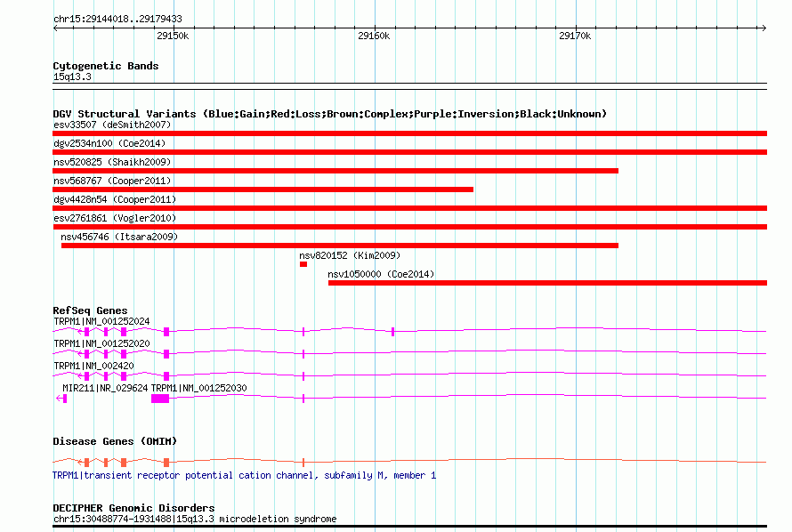Click the esv33507 (deSmith2007) variant label
792x532 pixels.
click(x=112, y=125)
